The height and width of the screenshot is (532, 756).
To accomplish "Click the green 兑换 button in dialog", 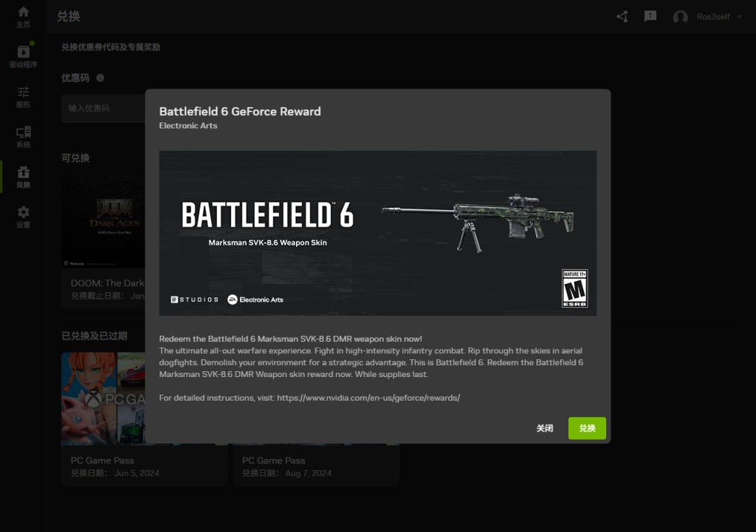I will (x=587, y=429).
